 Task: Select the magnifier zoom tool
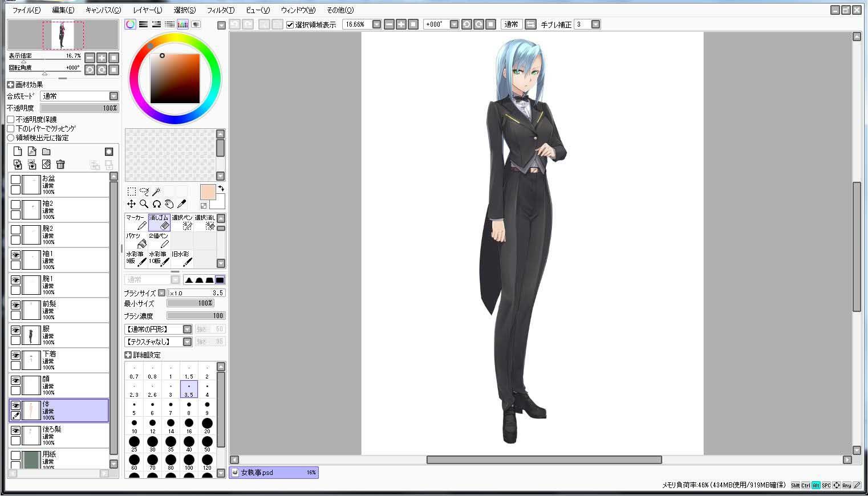pyautogui.click(x=144, y=204)
